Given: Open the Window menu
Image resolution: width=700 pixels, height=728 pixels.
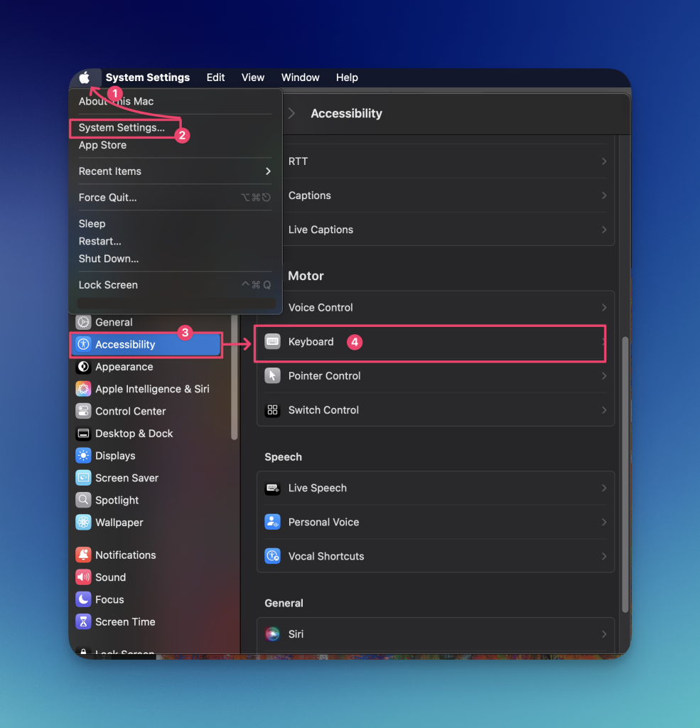Looking at the screenshot, I should tap(301, 77).
